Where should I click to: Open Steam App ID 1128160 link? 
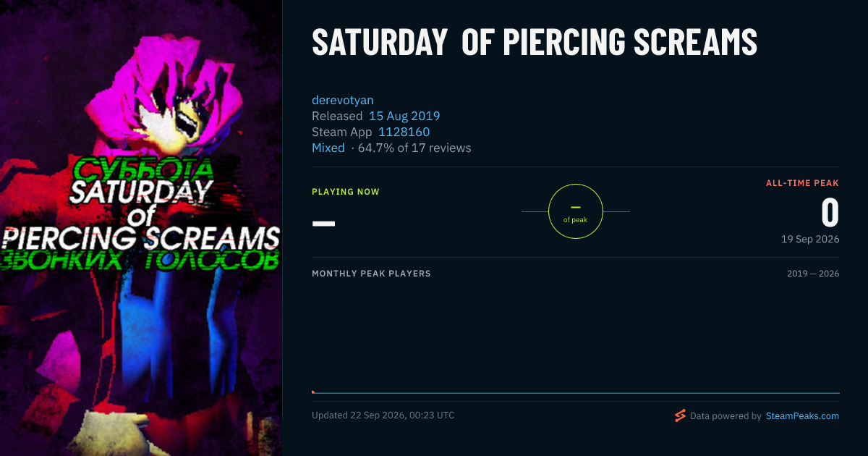[x=404, y=132]
